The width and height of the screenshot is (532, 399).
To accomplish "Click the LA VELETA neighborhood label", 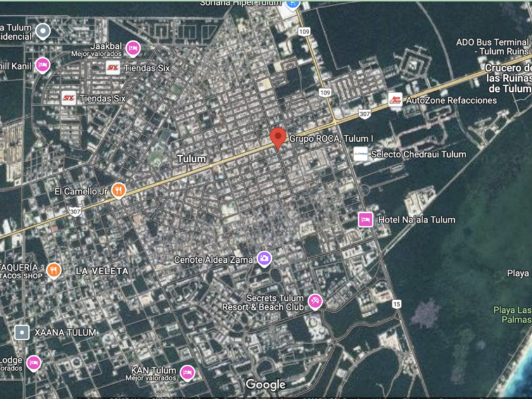I will point(102,271).
